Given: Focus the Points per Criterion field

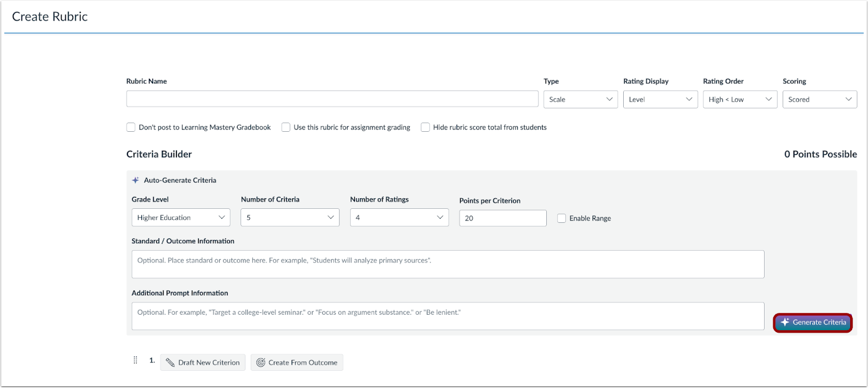Looking at the screenshot, I should 503,218.
